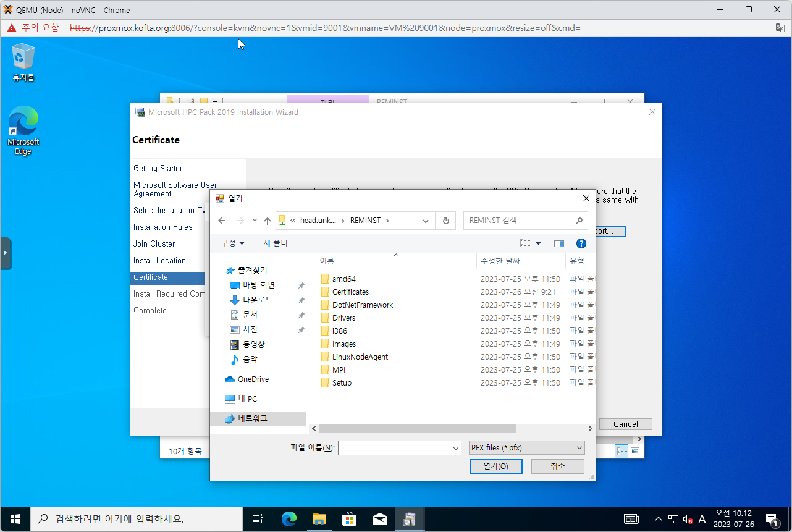This screenshot has width=792, height=532.
Task: Open the 구성 organize menu
Action: click(233, 243)
